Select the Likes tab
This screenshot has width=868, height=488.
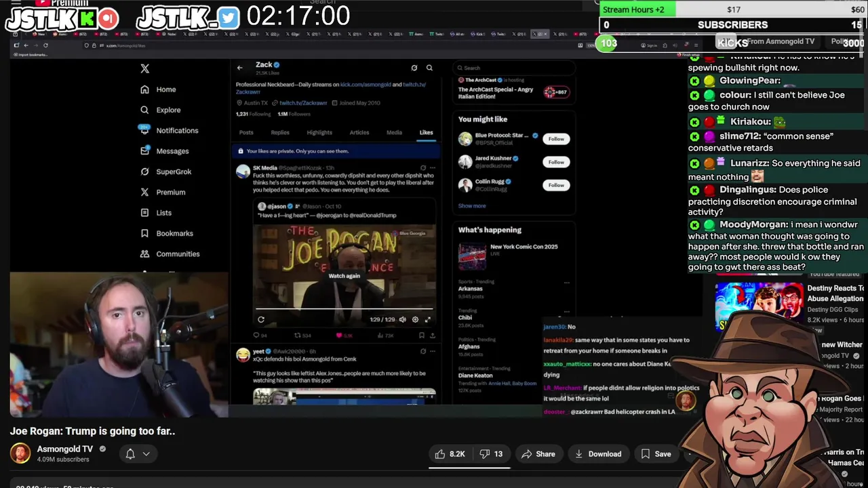pos(426,133)
